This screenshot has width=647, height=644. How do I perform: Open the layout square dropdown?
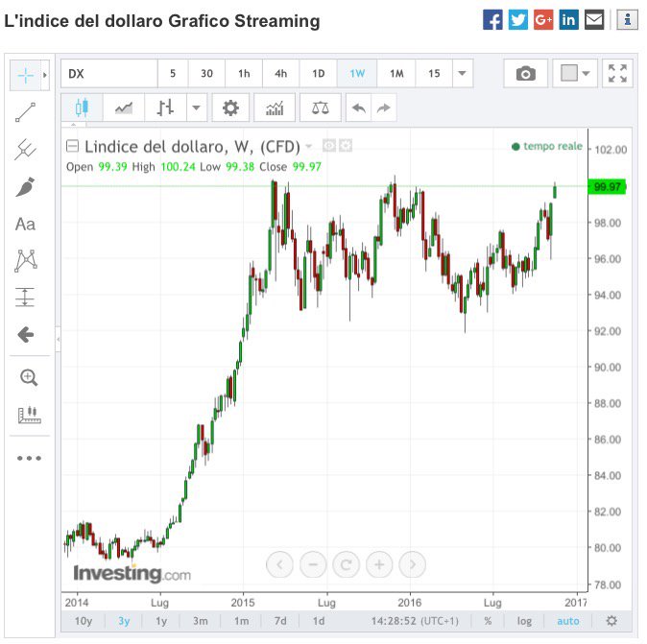click(x=575, y=74)
